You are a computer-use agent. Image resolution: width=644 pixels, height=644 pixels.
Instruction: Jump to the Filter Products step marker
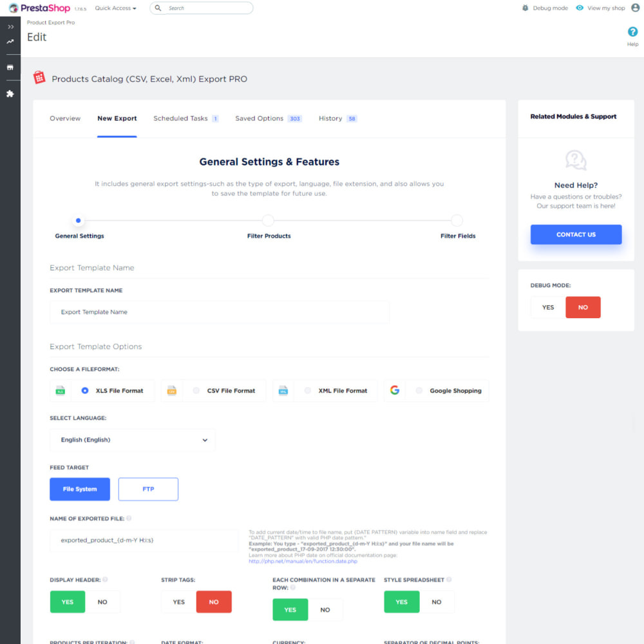[x=269, y=221]
